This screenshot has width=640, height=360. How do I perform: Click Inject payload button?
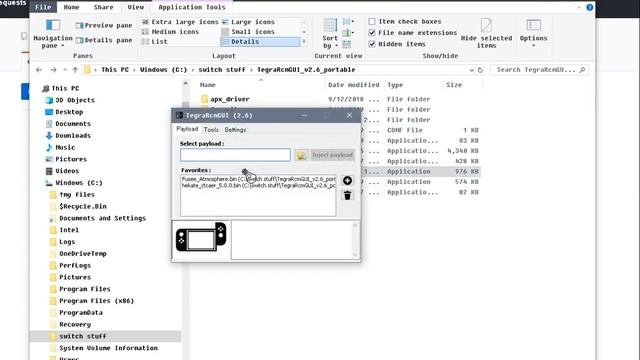332,155
